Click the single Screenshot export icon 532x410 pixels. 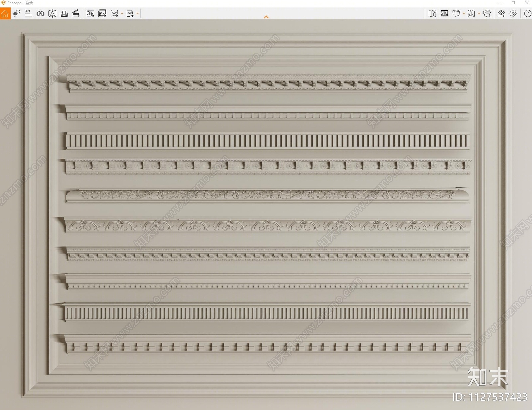[90, 13]
